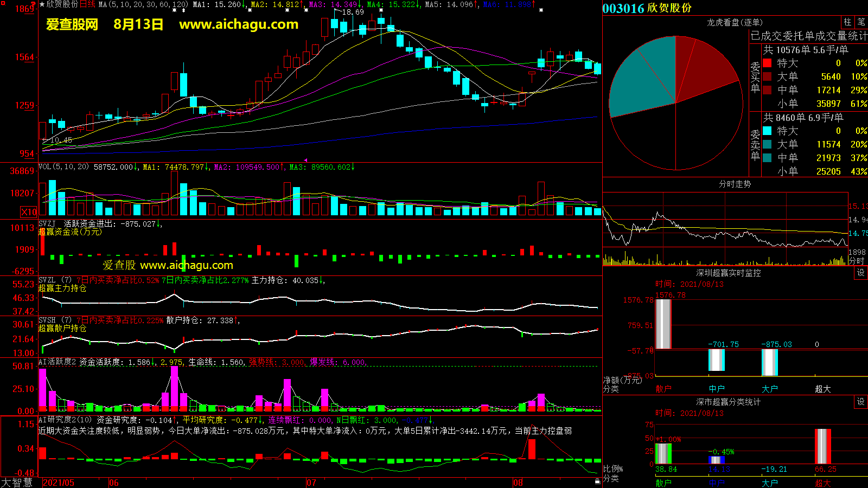Click the www.aichagu.com watermark link
Image resolution: width=868 pixels, height=488 pixels.
pyautogui.click(x=239, y=24)
